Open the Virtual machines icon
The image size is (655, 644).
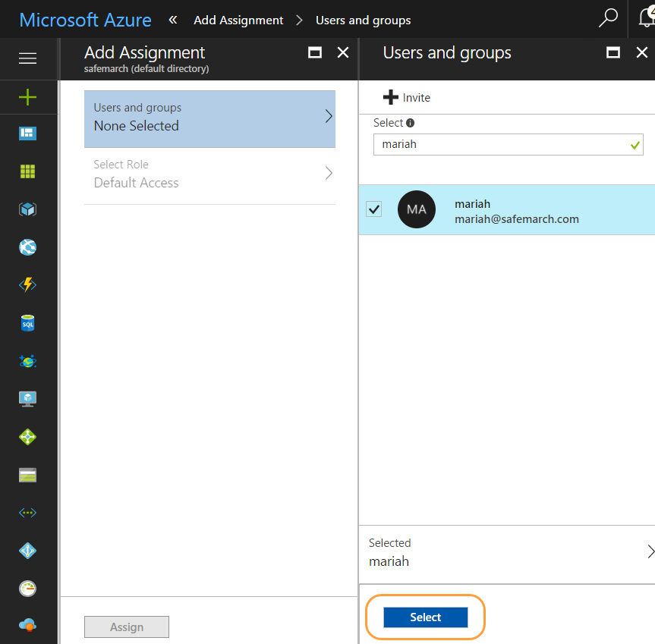pos(27,398)
